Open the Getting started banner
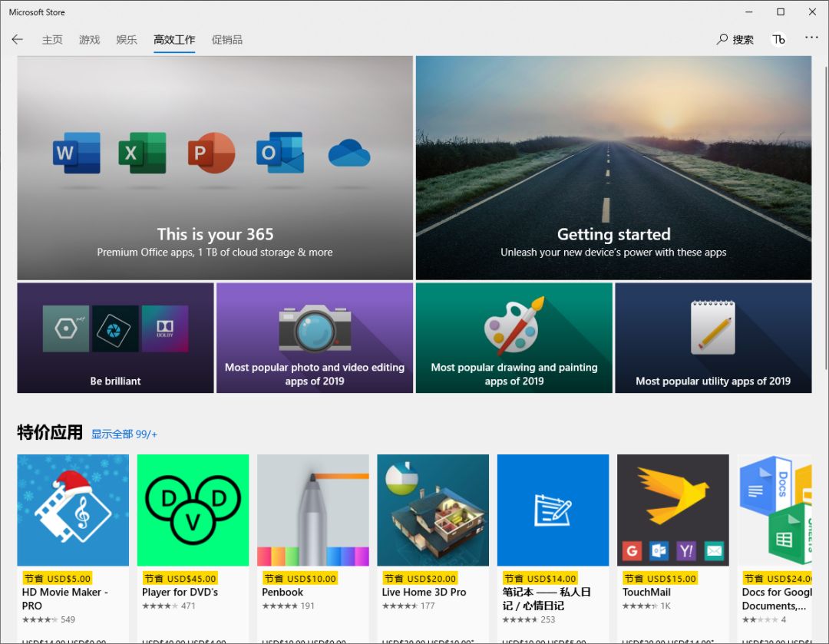829x644 pixels. coord(613,167)
